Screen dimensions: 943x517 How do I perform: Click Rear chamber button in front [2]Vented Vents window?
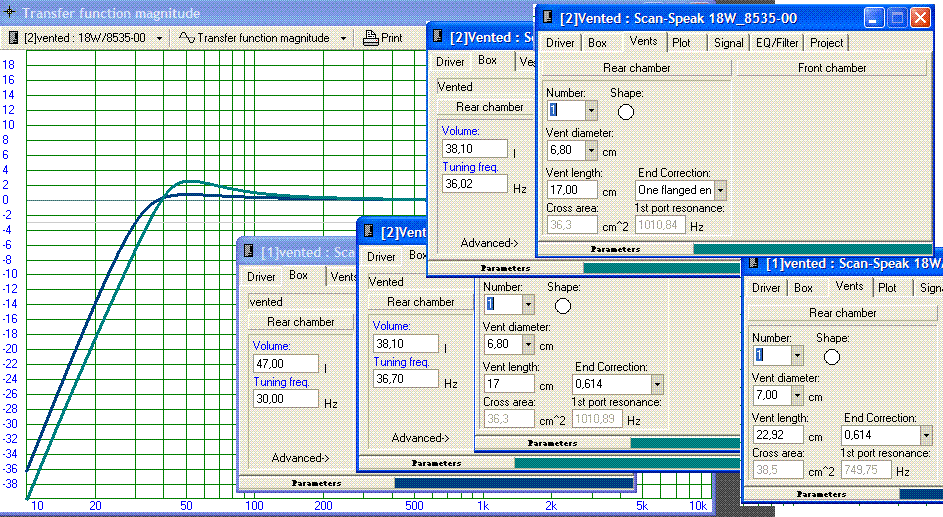[x=636, y=68]
